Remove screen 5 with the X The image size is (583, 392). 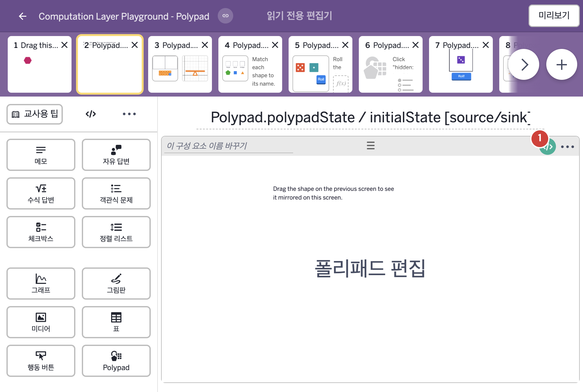tap(345, 45)
